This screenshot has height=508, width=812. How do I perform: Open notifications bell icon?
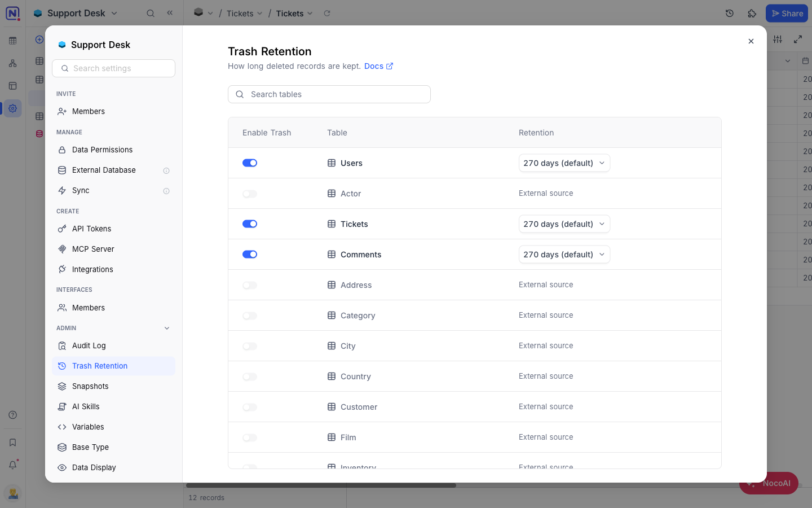click(x=12, y=465)
